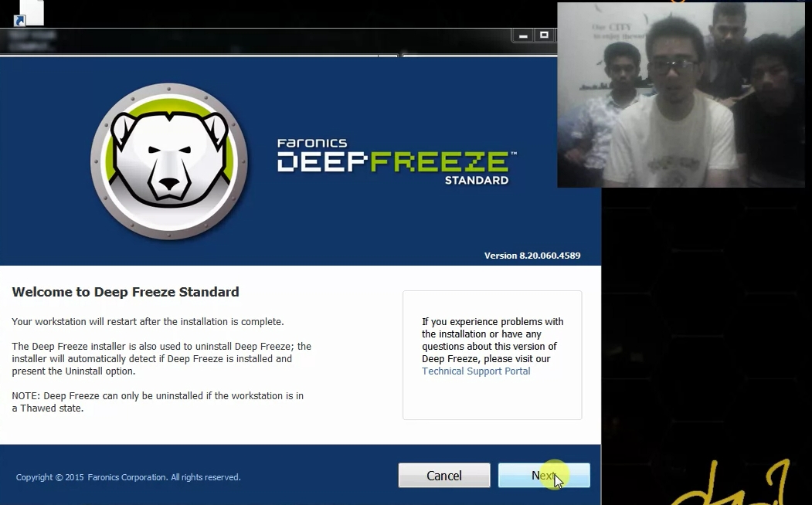812x505 pixels.
Task: Click the Deep Freeze polar bear logo
Action: [169, 161]
